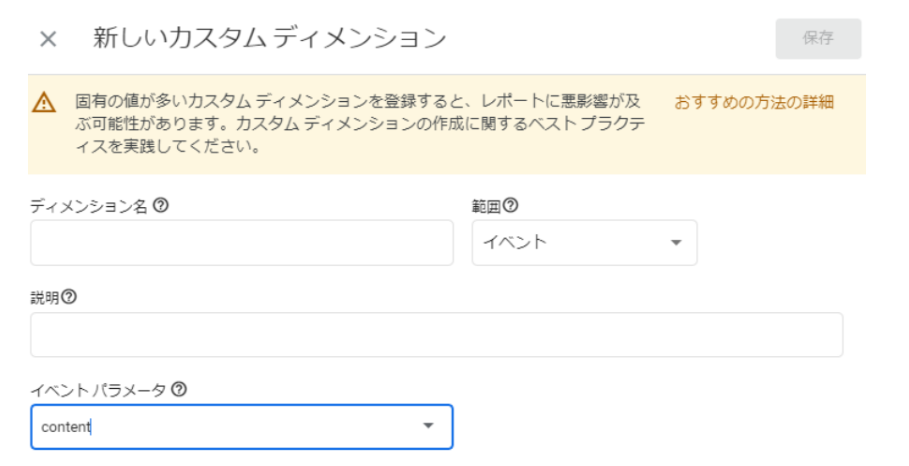
Task: Click help icon next to 説明
Action: pos(69,297)
